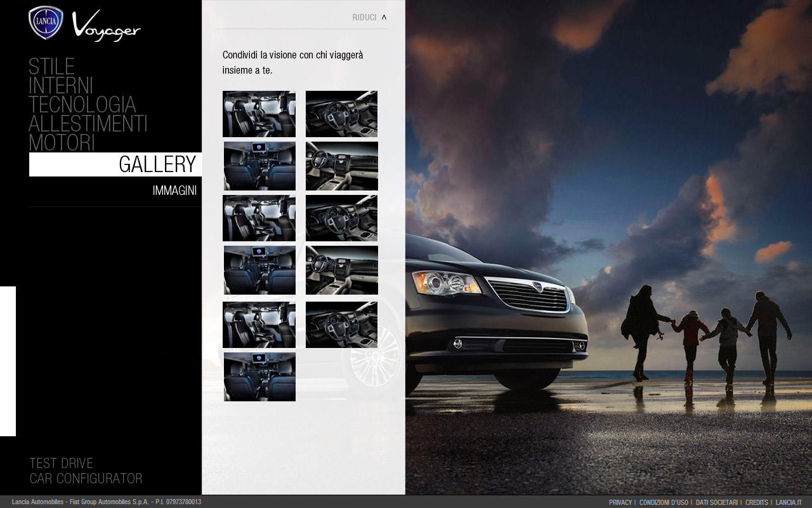Click the RIDUCI label text
Screen dimensions: 812x508
pyautogui.click(x=364, y=17)
